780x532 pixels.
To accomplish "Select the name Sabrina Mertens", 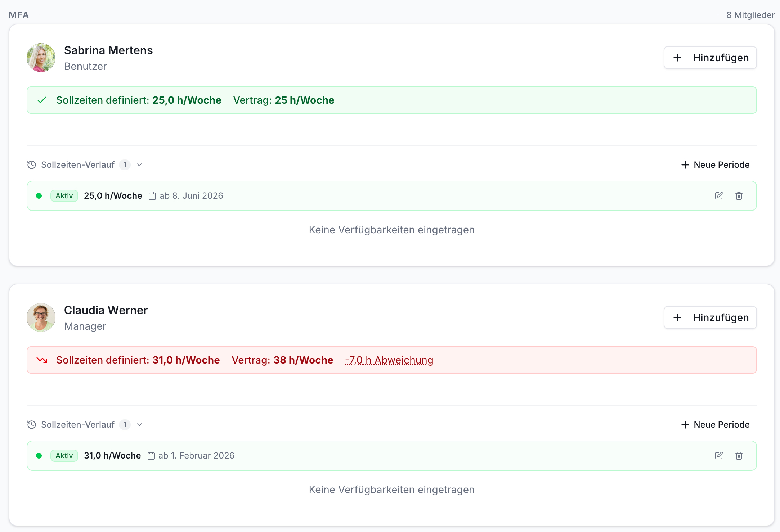I will [x=108, y=50].
